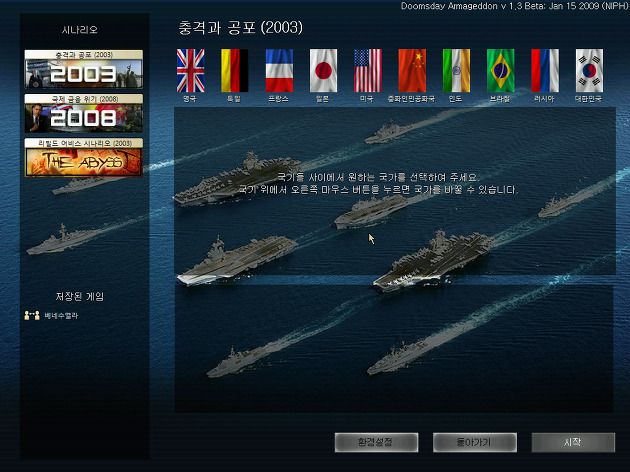Select the United Kingdom flag
The height and width of the screenshot is (472, 630).
point(191,71)
